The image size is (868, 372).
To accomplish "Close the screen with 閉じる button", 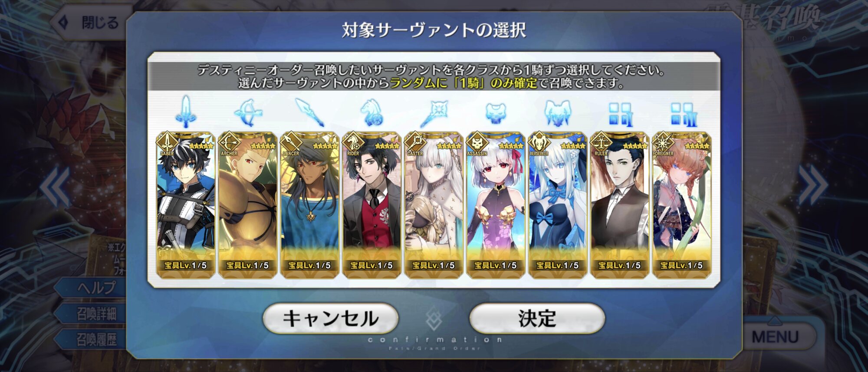I will [91, 22].
